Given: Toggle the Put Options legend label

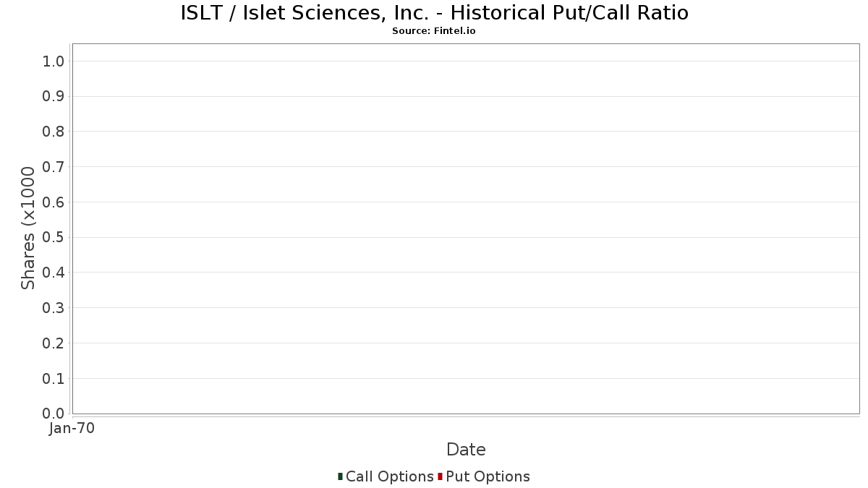Looking at the screenshot, I should tap(488, 476).
